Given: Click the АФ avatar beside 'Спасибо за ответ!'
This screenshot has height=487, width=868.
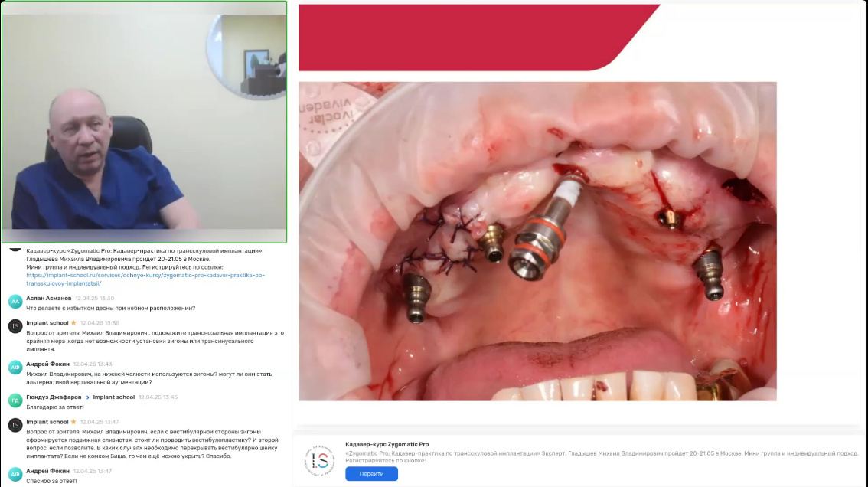Looking at the screenshot, I should click(15, 474).
